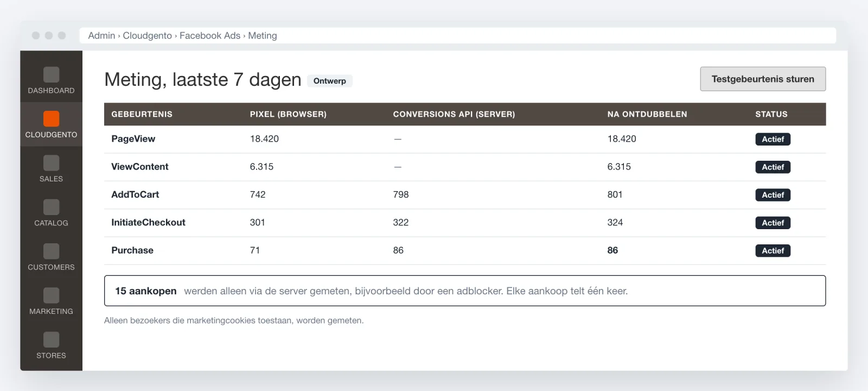The image size is (868, 391).
Task: Open Cloudgento breadcrumb link
Action: click(147, 35)
